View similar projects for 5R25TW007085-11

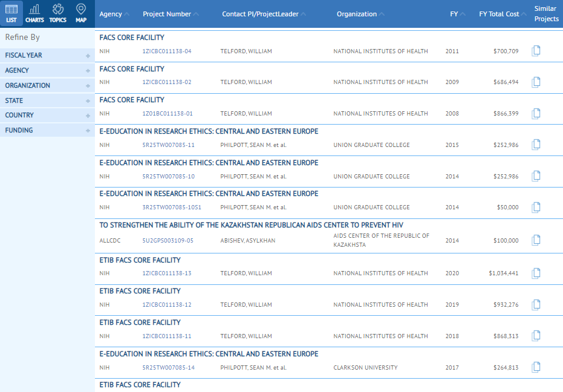tap(536, 145)
